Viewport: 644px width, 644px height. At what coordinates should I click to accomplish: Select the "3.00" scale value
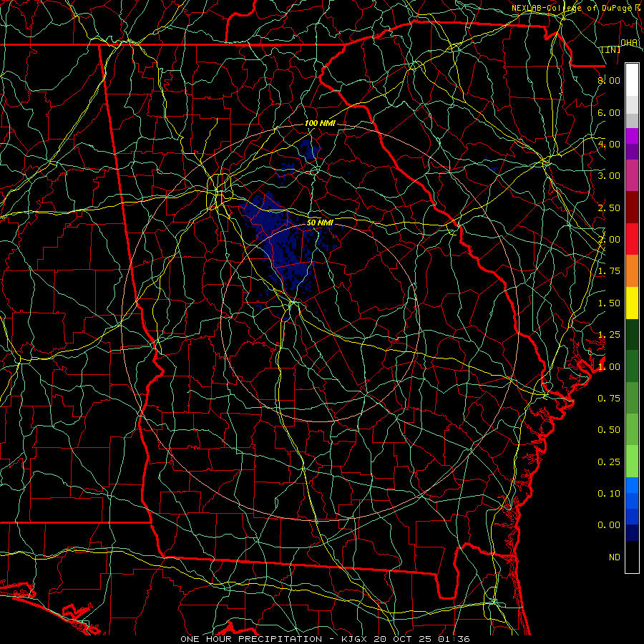point(609,176)
